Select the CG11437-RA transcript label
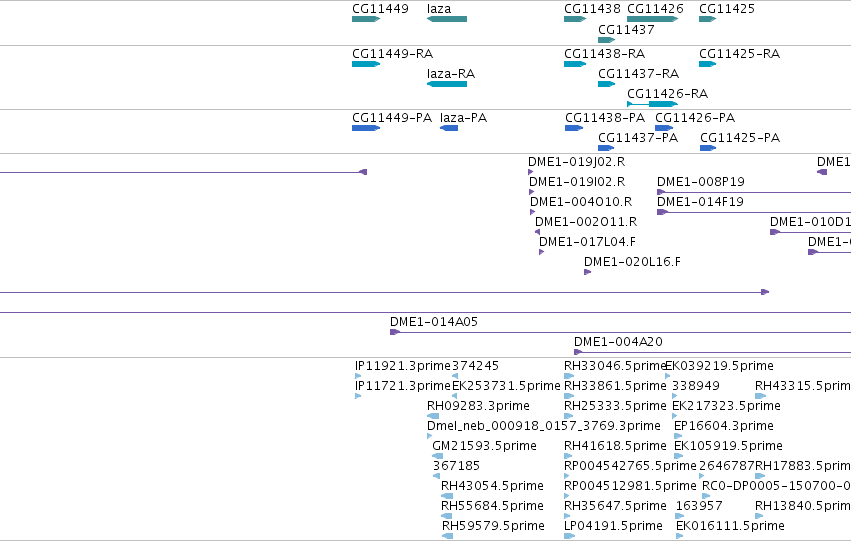The height and width of the screenshot is (541, 851). click(x=638, y=74)
